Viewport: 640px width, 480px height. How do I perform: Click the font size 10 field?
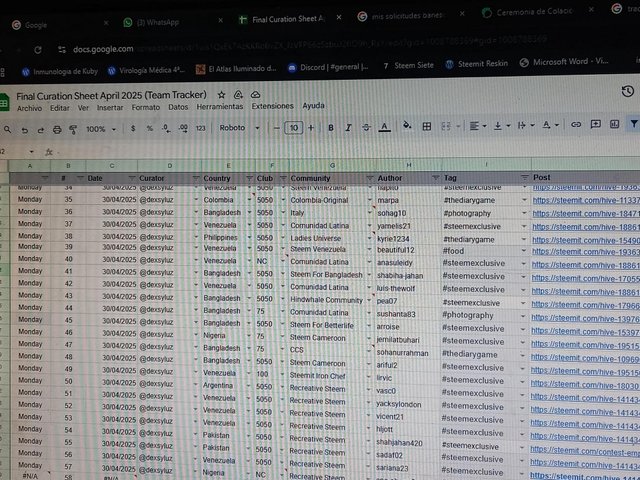tap(293, 128)
